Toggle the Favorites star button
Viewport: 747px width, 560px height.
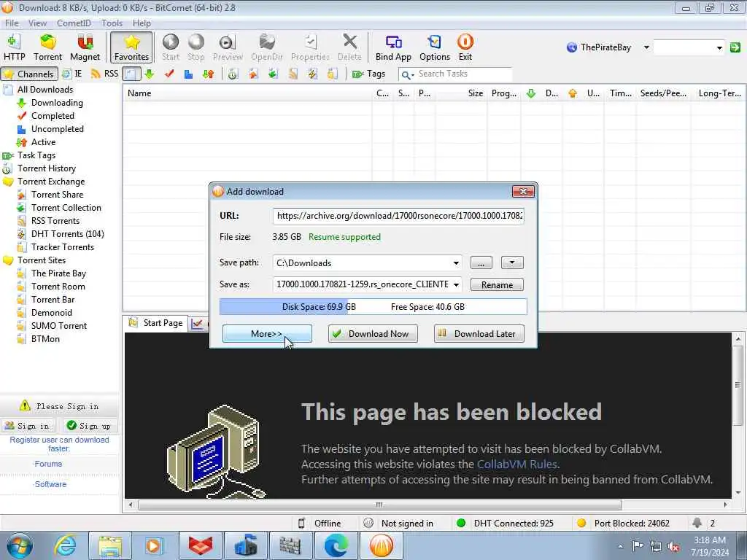click(131, 47)
